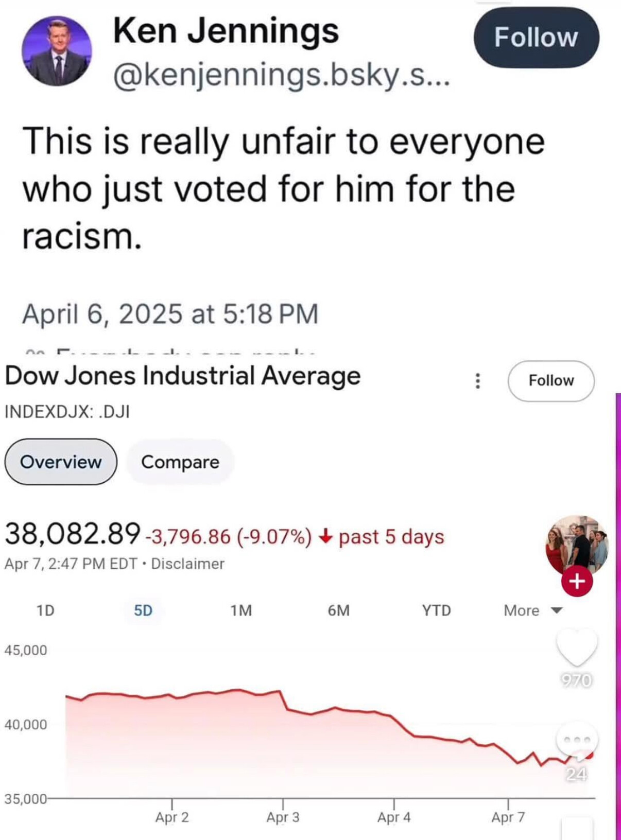Select the 5D time range
This screenshot has height=840, width=621.
click(x=143, y=610)
